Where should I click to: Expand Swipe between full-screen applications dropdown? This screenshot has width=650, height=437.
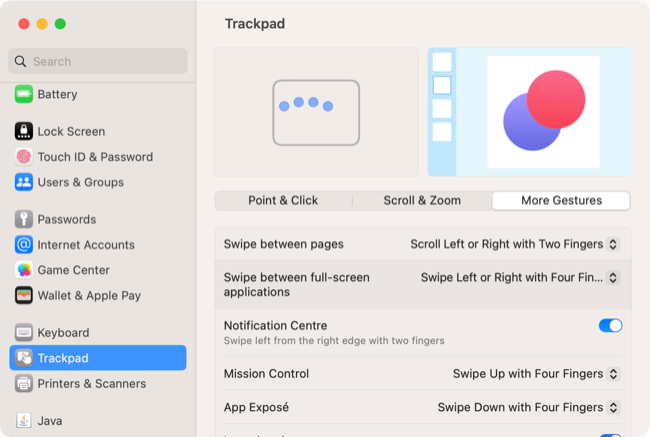point(520,278)
